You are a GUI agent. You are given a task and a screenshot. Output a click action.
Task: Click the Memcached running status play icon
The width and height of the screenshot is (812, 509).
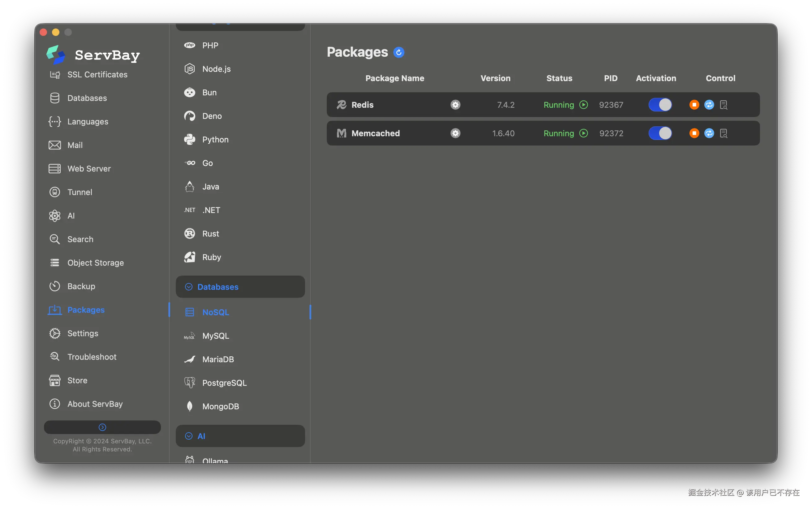pyautogui.click(x=584, y=133)
